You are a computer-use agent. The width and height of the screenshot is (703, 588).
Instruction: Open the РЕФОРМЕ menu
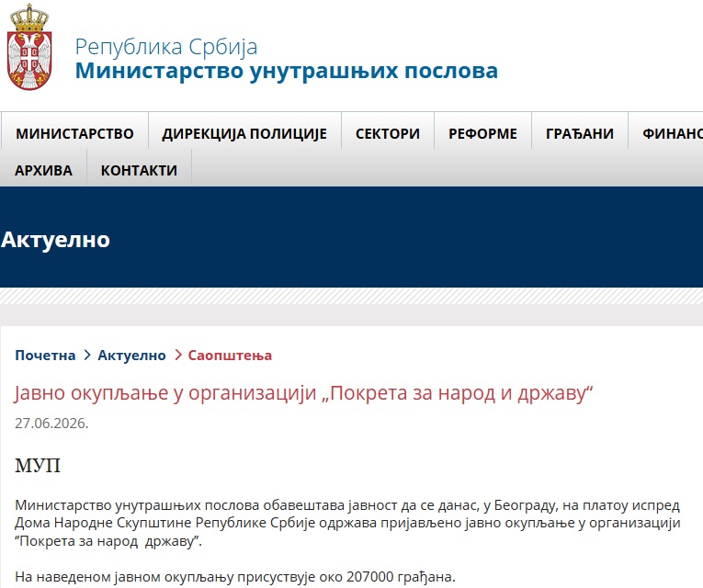(x=482, y=133)
